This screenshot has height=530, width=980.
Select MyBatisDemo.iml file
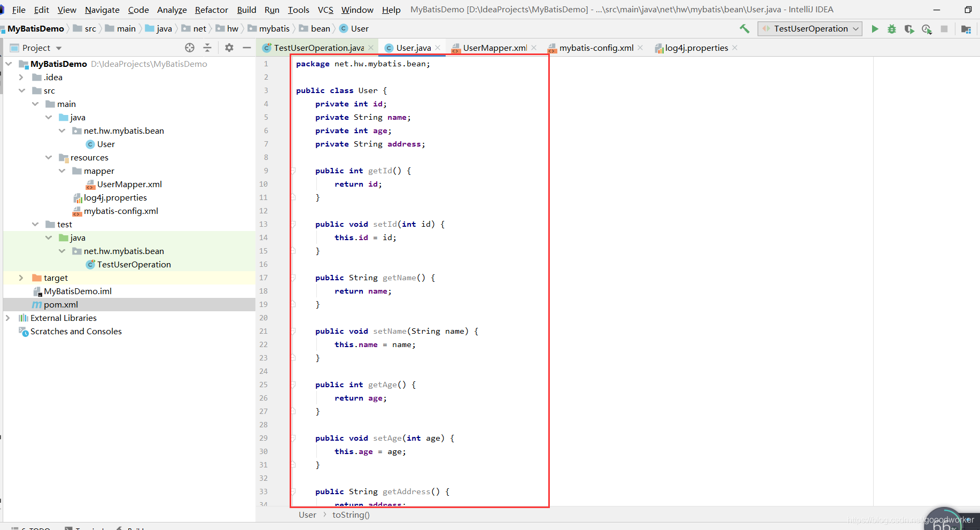(77, 291)
